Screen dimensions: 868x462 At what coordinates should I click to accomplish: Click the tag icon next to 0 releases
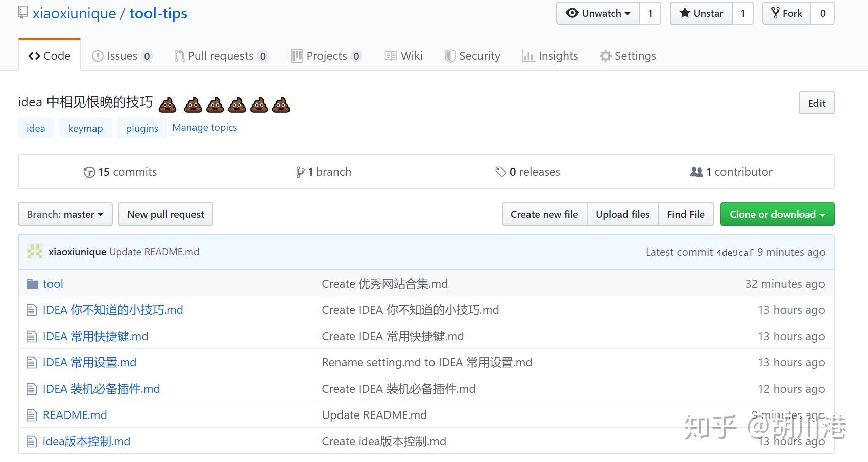tap(501, 172)
